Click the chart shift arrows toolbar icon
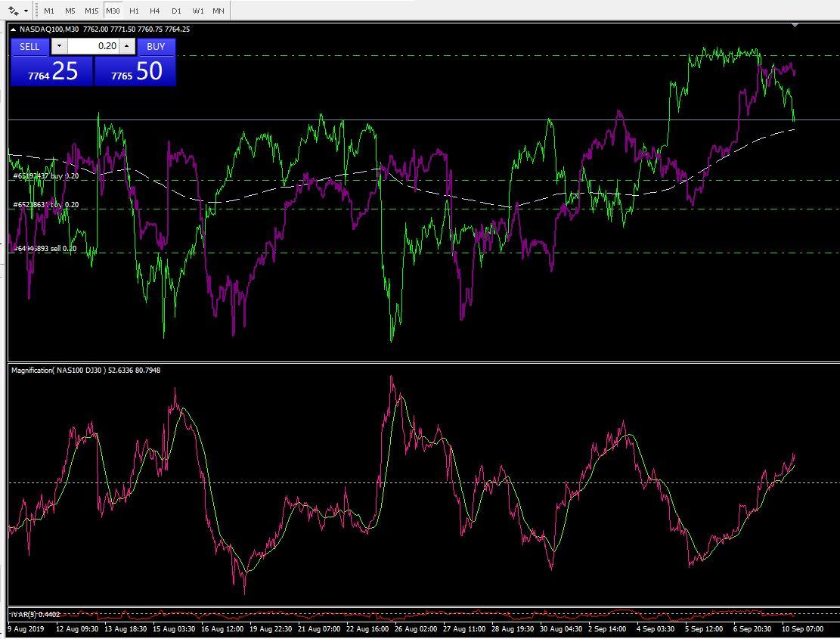This screenshot has width=840, height=639. pyautogui.click(x=14, y=11)
